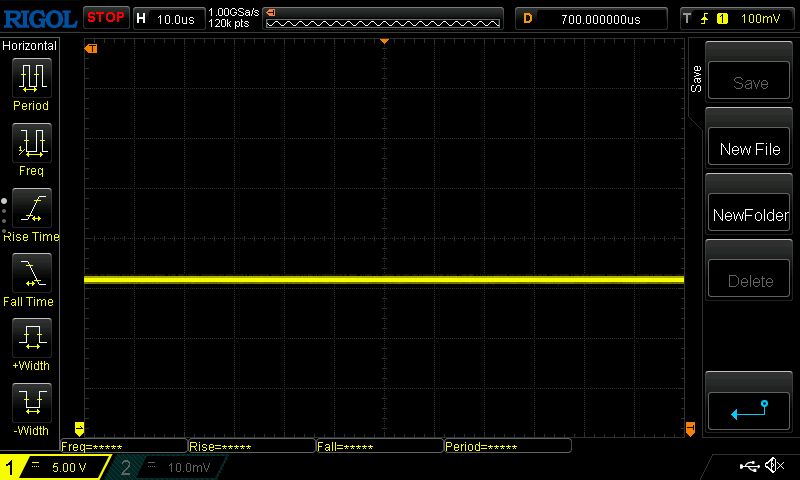Toggle channel 2 label at bottom

126,467
